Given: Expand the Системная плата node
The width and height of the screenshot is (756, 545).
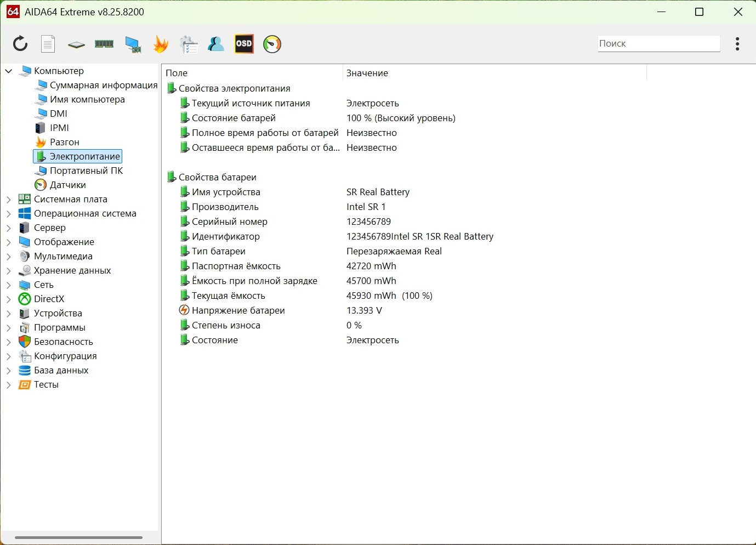Looking at the screenshot, I should [x=9, y=199].
